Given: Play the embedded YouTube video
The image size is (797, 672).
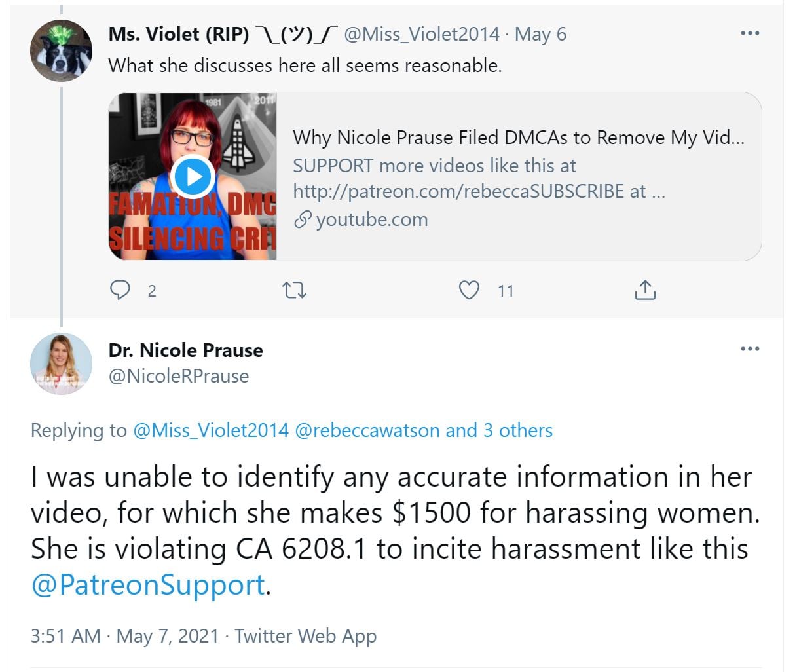Looking at the screenshot, I should click(x=193, y=176).
